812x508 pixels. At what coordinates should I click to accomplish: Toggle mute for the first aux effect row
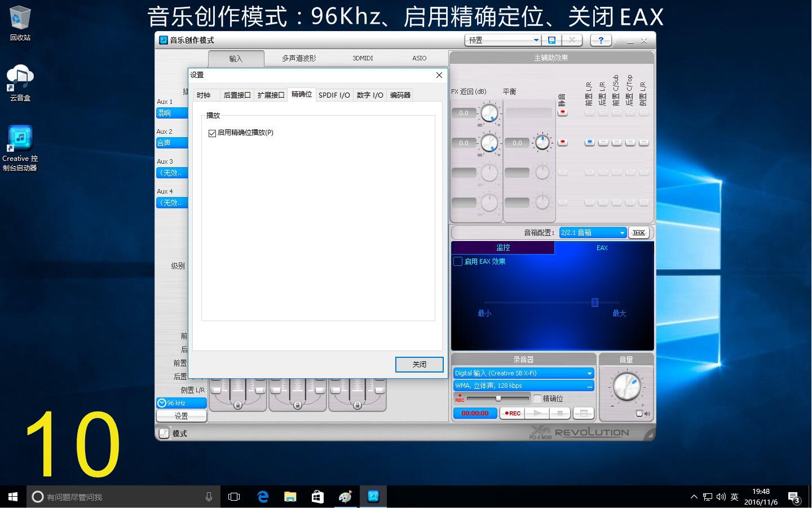pyautogui.click(x=562, y=112)
